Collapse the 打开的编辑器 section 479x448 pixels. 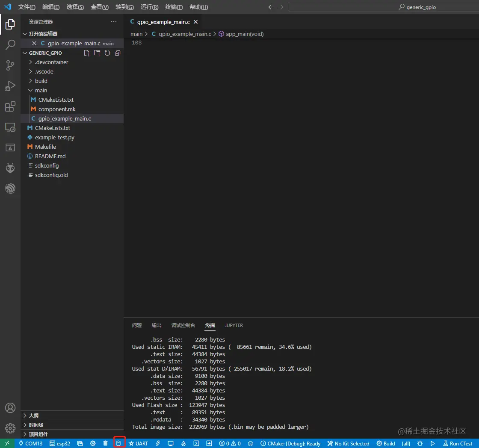tap(72, 34)
